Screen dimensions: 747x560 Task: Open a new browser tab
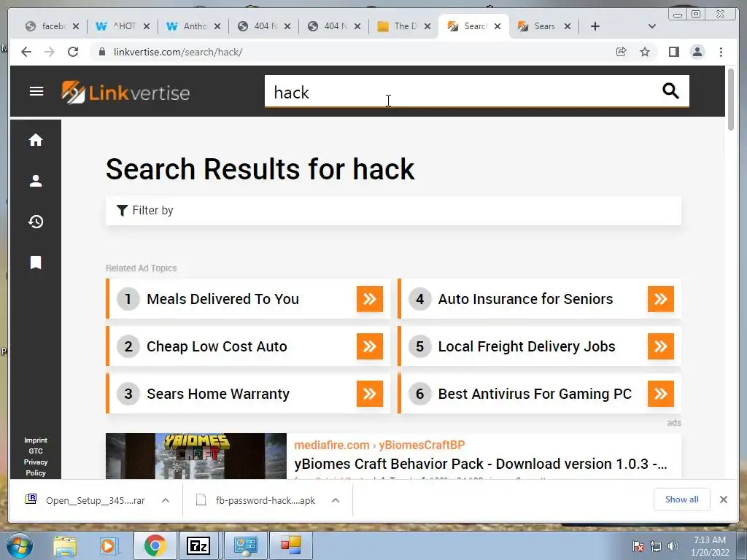(x=595, y=26)
